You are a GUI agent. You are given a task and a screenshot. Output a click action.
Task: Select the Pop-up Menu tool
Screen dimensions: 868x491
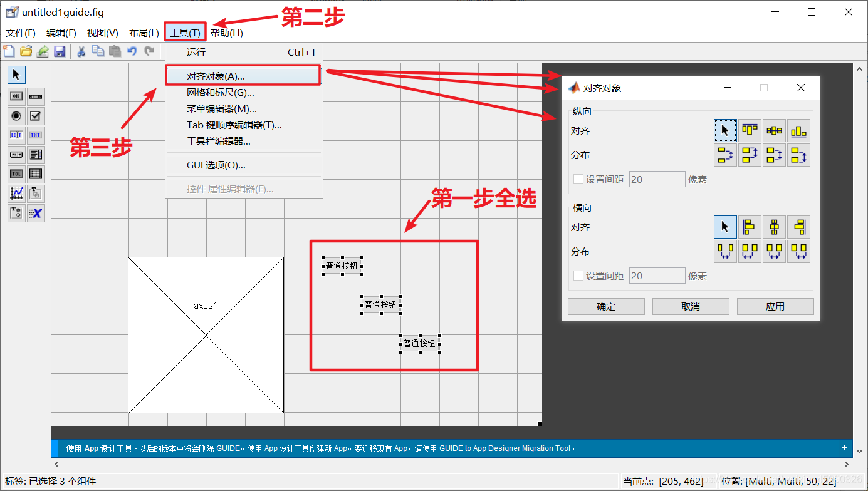[16, 154]
